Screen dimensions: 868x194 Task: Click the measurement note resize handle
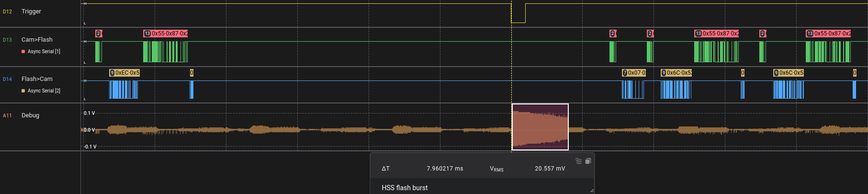(x=592, y=191)
